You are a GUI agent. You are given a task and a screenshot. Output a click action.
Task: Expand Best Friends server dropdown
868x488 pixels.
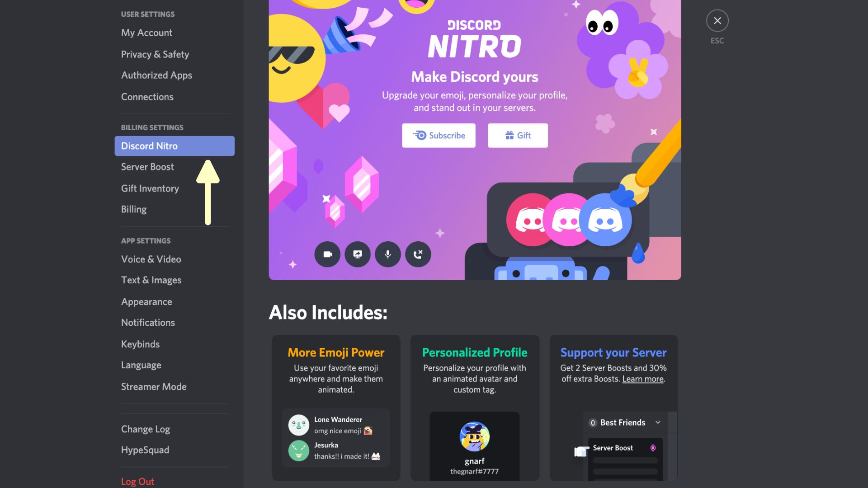[658, 422]
